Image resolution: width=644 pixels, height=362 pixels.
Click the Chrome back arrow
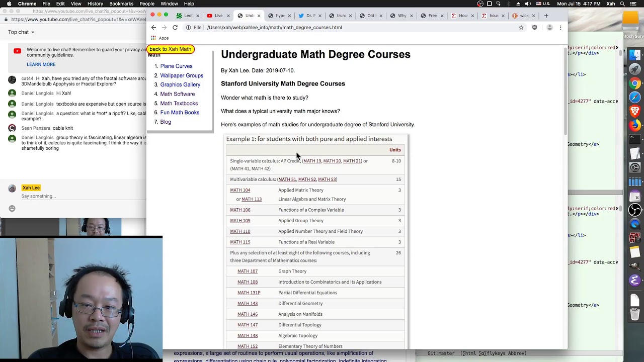point(153,28)
